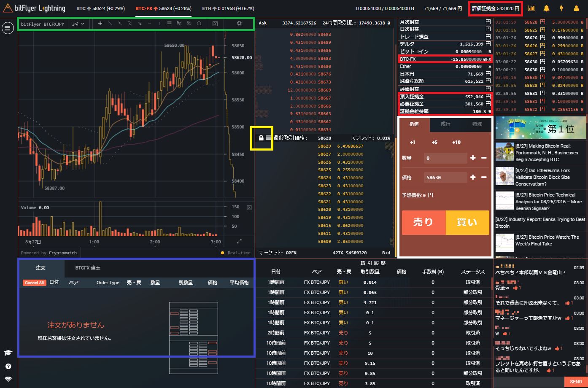Click the 売り sell button

(x=423, y=222)
